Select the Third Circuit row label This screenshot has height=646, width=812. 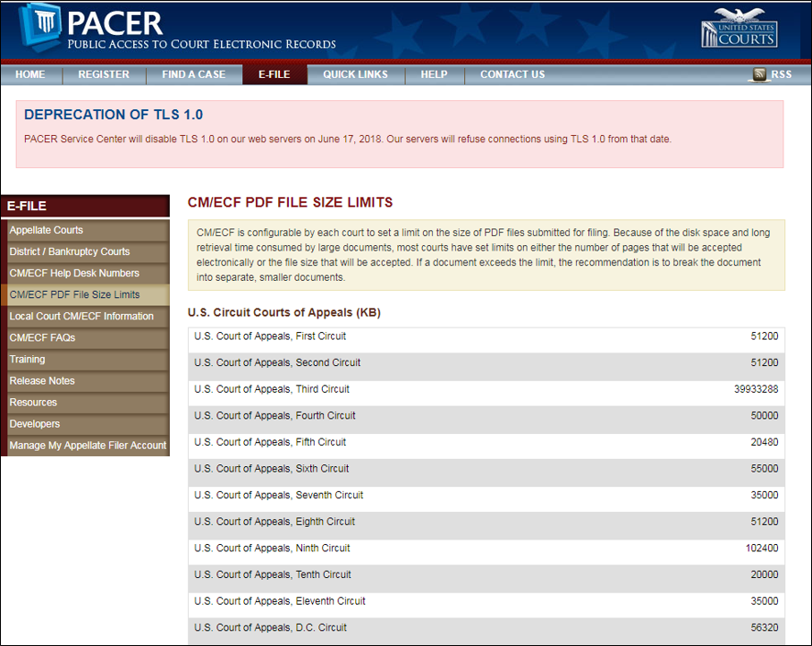[x=272, y=389]
